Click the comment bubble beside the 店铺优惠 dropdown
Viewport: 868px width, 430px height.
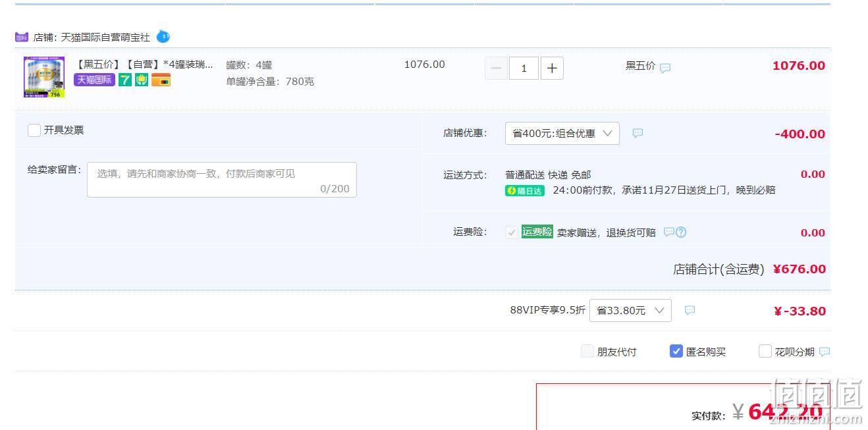pos(637,133)
